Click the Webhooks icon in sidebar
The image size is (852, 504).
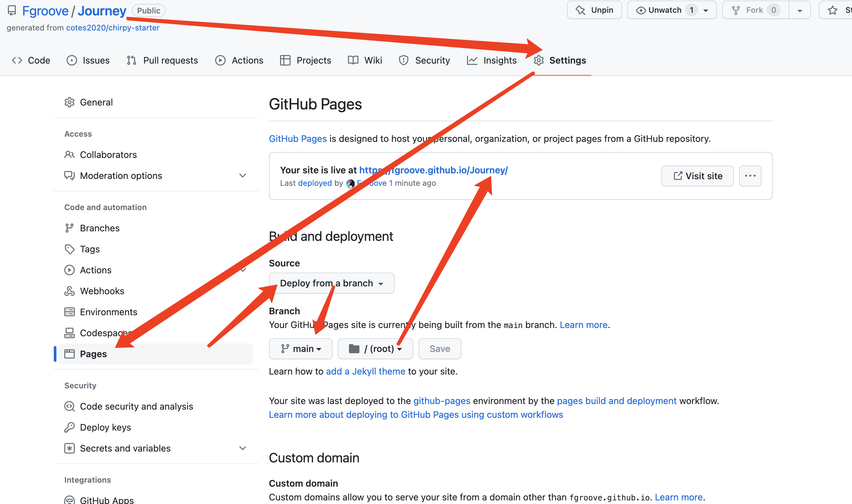click(69, 291)
